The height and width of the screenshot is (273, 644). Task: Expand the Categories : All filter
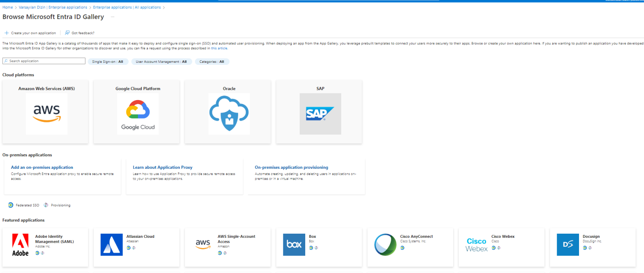click(x=212, y=61)
